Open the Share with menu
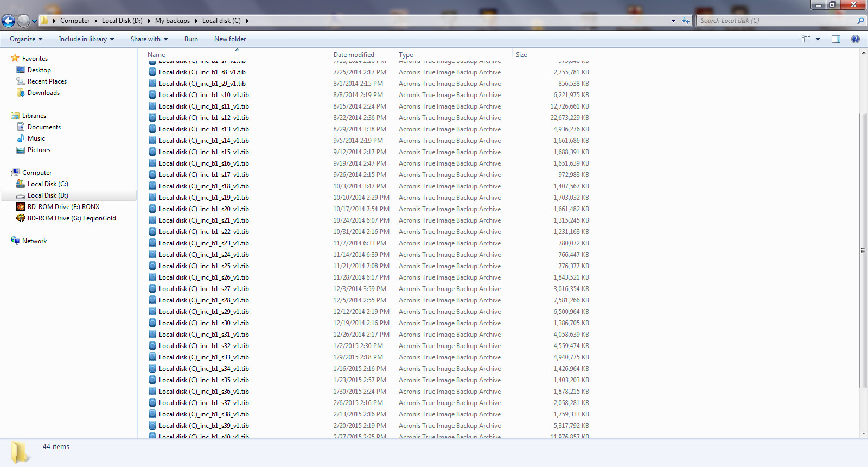Viewport: 868px width, 467px height. coord(149,39)
